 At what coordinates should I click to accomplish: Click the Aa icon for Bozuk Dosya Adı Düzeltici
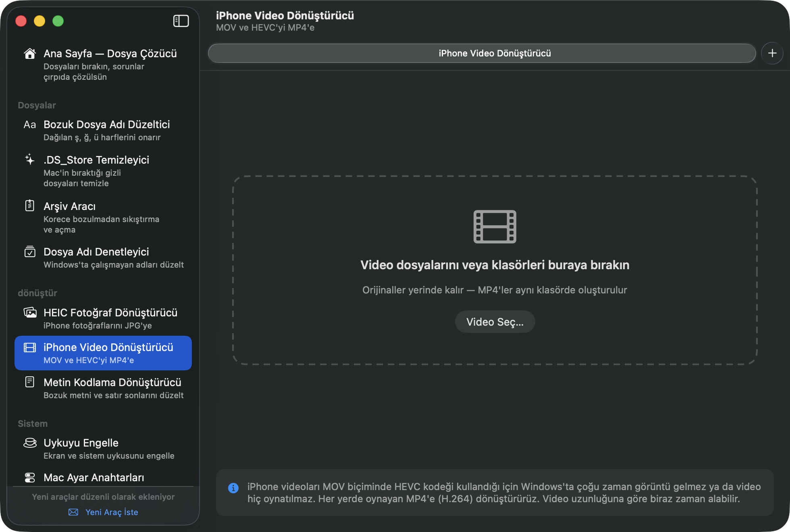click(x=30, y=125)
